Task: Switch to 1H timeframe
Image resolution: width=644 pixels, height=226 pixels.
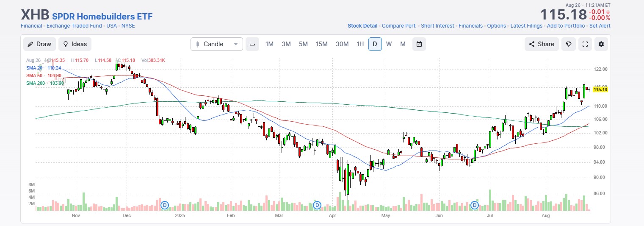Action: [360, 44]
